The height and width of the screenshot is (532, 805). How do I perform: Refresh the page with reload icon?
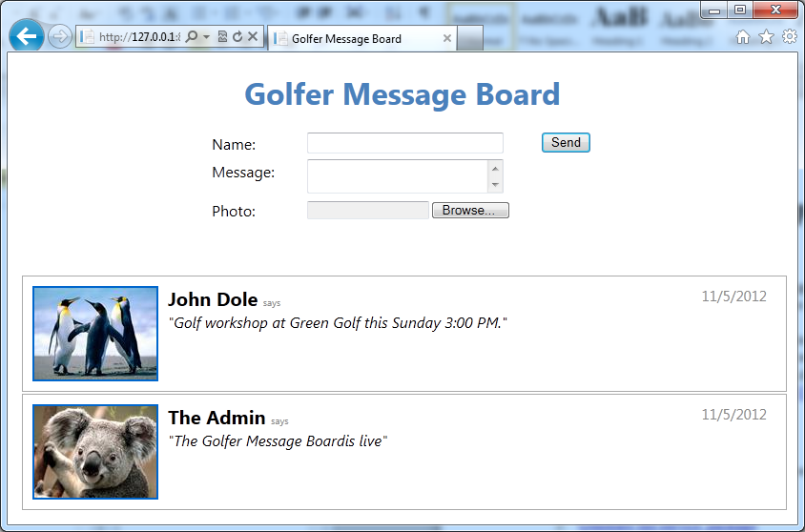click(x=237, y=36)
